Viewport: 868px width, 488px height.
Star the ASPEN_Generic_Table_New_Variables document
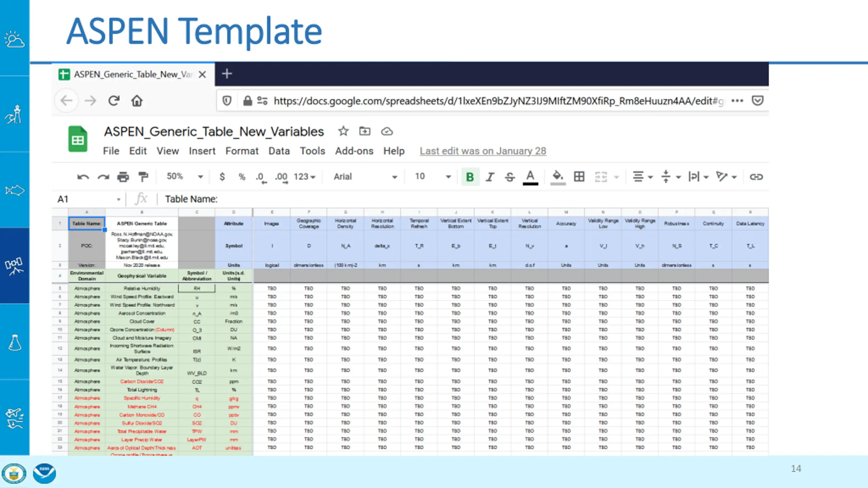click(343, 131)
